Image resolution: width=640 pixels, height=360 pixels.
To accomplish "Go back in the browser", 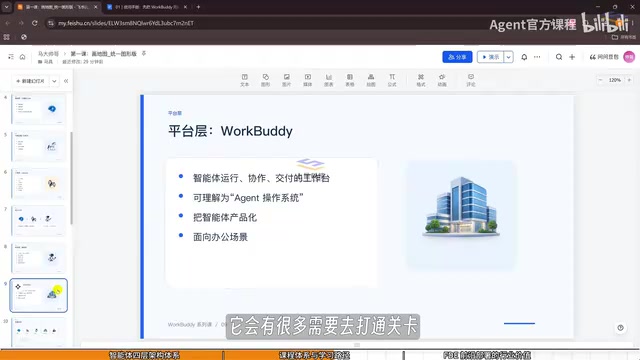I will (8, 23).
